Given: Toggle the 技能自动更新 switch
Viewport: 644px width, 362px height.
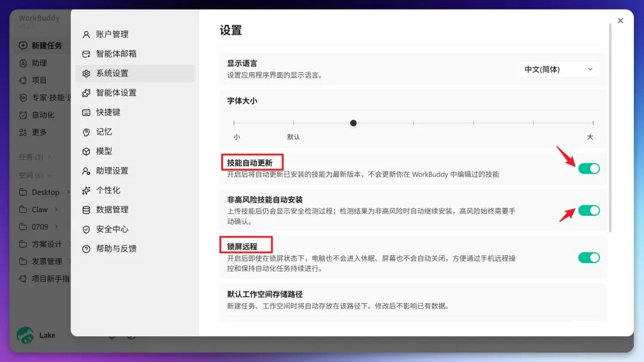Looking at the screenshot, I should [x=589, y=168].
